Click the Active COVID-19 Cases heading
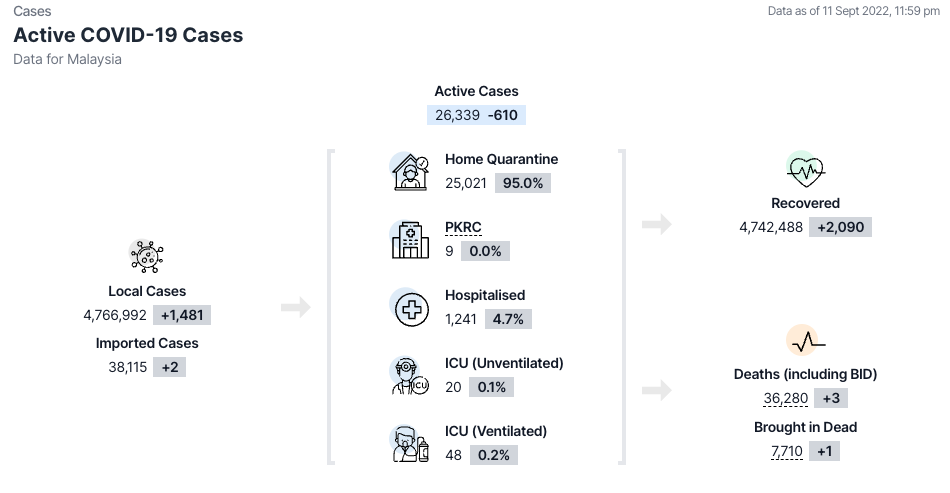Image resolution: width=950 pixels, height=493 pixels. tap(128, 35)
